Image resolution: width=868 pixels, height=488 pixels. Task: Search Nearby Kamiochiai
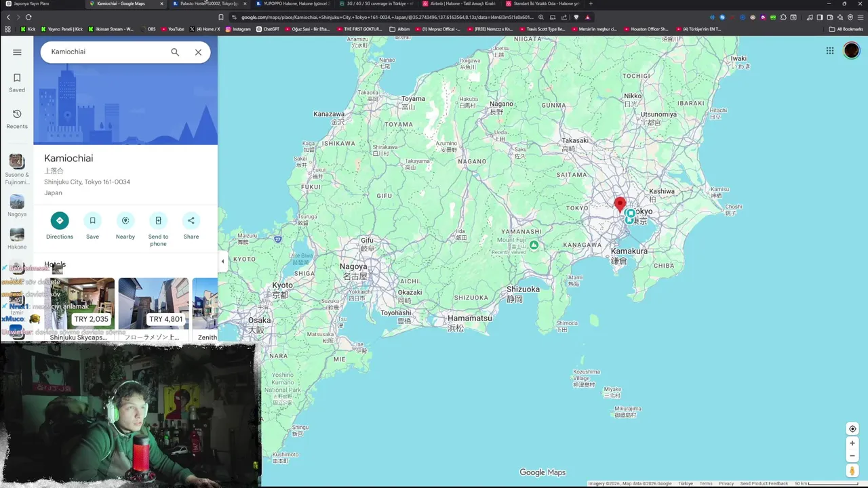pyautogui.click(x=125, y=226)
